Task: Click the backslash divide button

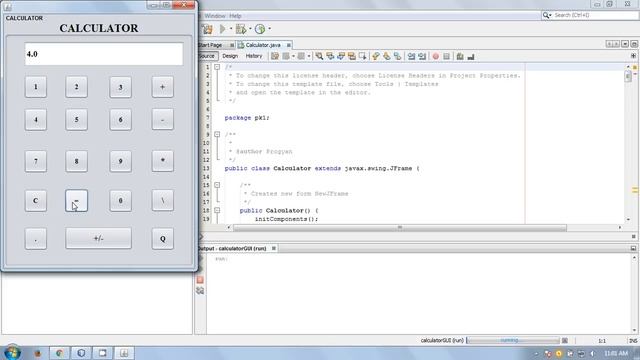Action: click(x=162, y=200)
